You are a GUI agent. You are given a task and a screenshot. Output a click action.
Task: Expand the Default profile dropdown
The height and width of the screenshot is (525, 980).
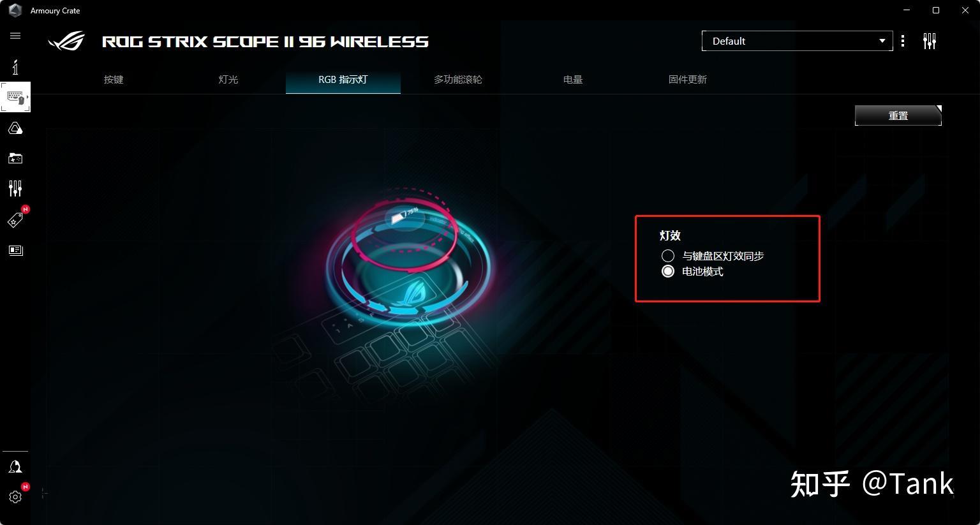pos(797,41)
